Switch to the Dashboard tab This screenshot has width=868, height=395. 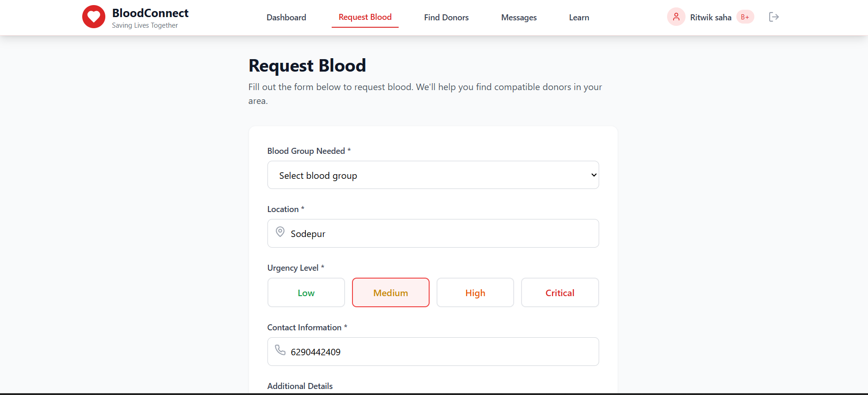click(x=286, y=17)
